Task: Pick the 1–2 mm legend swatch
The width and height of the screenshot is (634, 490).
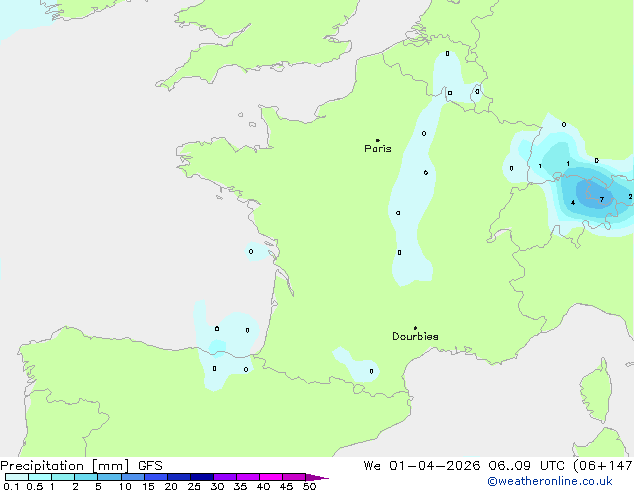Action: 63,477
